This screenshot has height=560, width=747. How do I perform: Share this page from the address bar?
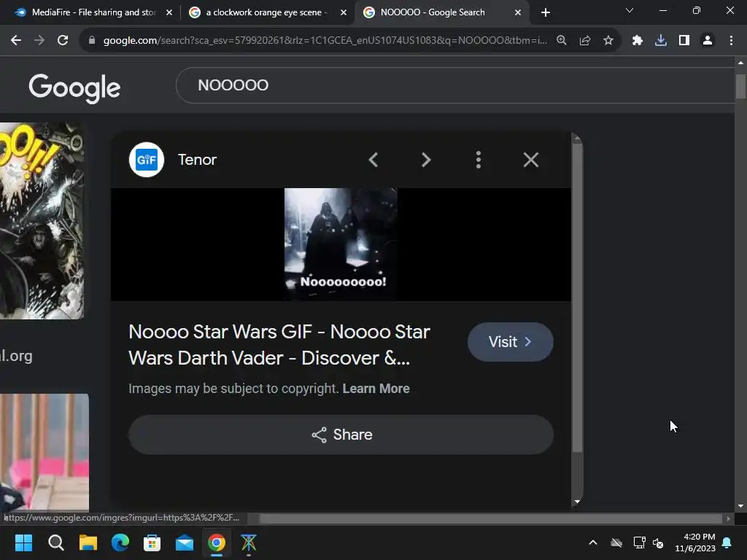(x=585, y=41)
